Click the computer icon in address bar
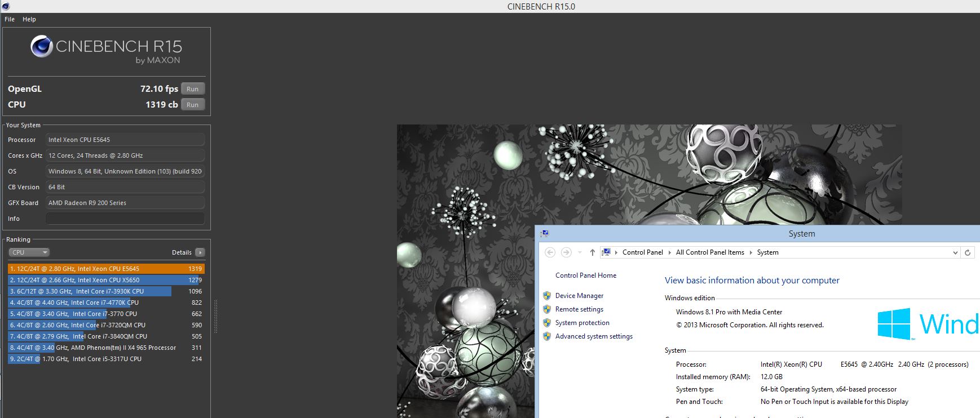Image resolution: width=980 pixels, height=418 pixels. (x=606, y=252)
